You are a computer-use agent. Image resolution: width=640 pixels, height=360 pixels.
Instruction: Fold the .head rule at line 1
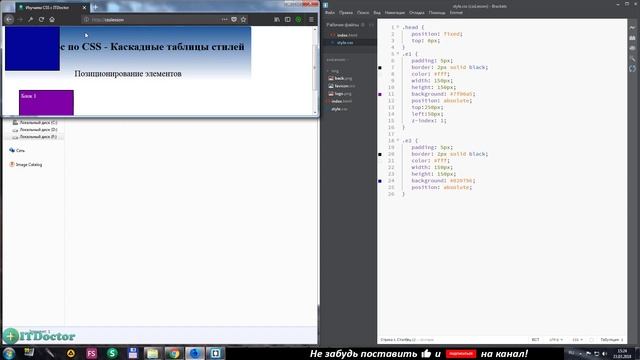tap(398, 27)
